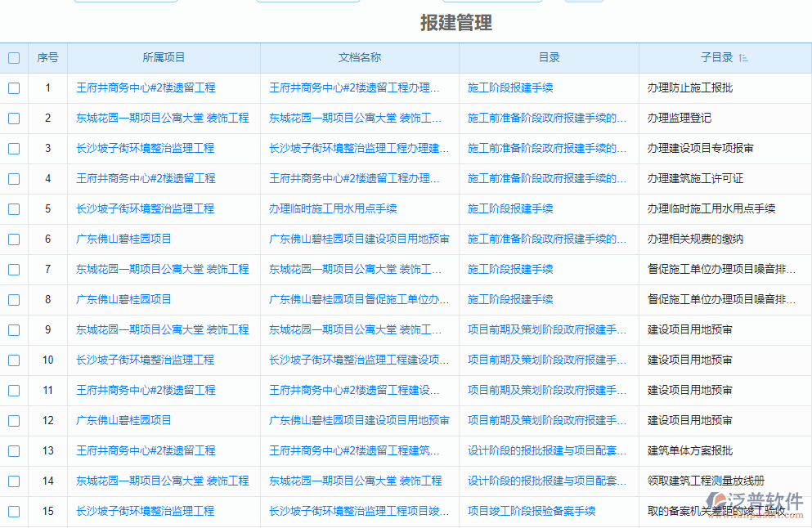
Task: Check the checkbox for row 15
Action: [x=13, y=511]
